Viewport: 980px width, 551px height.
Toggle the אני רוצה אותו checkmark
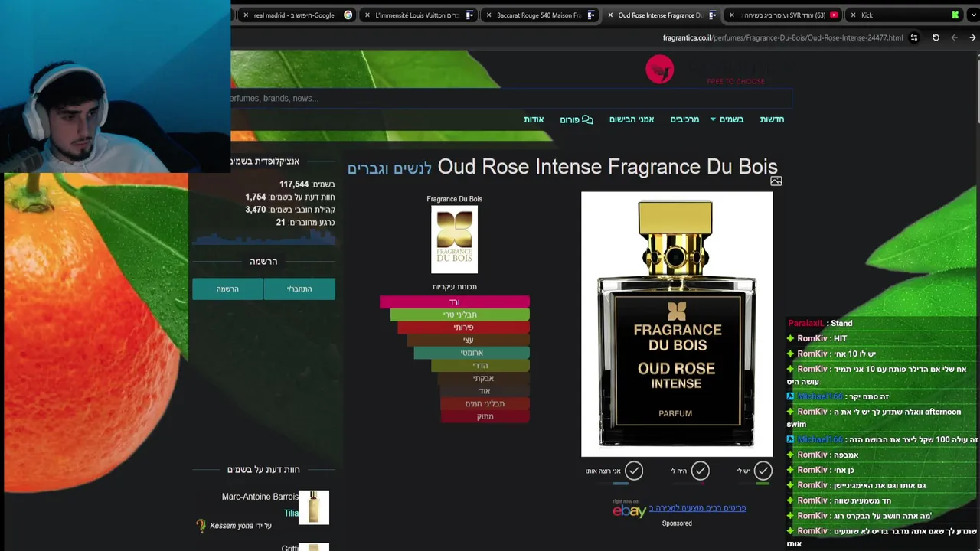tap(633, 471)
